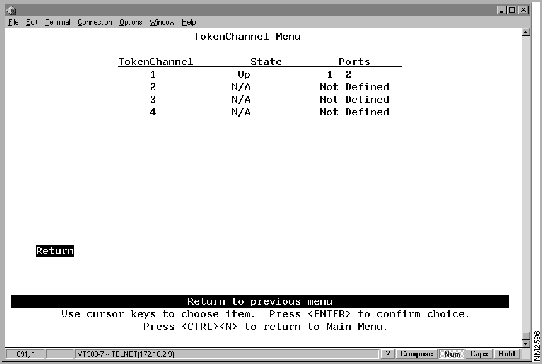Screen dimensions: 542x364
Task: Click the Compose status bar indicator
Action: [x=416, y=354]
